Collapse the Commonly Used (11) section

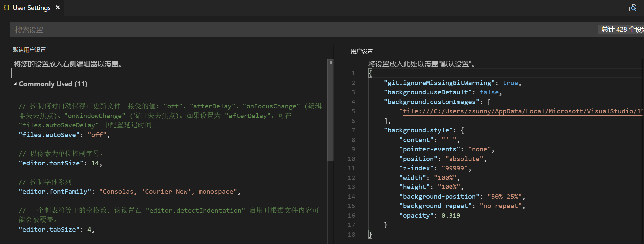click(x=15, y=84)
